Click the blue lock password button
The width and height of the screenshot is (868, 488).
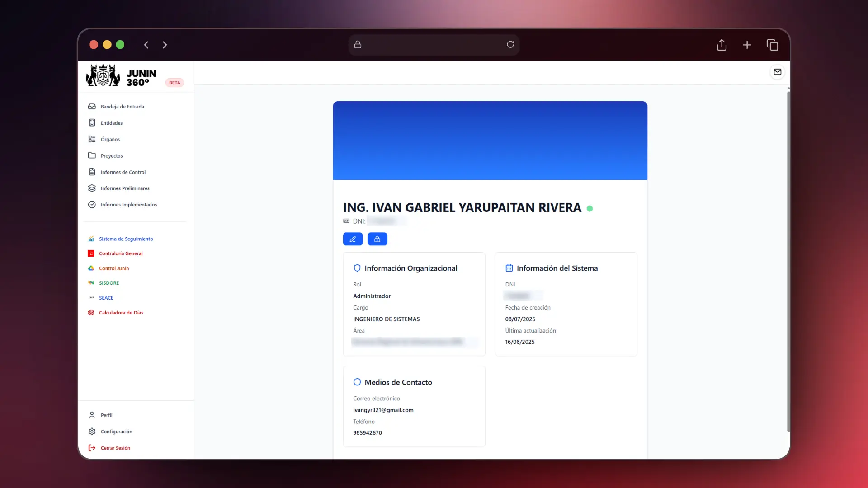coord(377,239)
